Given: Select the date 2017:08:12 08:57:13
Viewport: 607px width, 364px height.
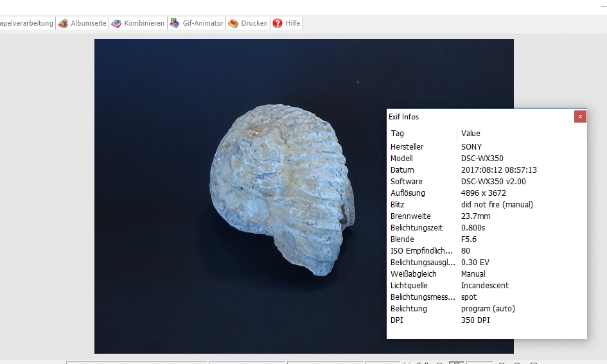Looking at the screenshot, I should [x=499, y=170].
